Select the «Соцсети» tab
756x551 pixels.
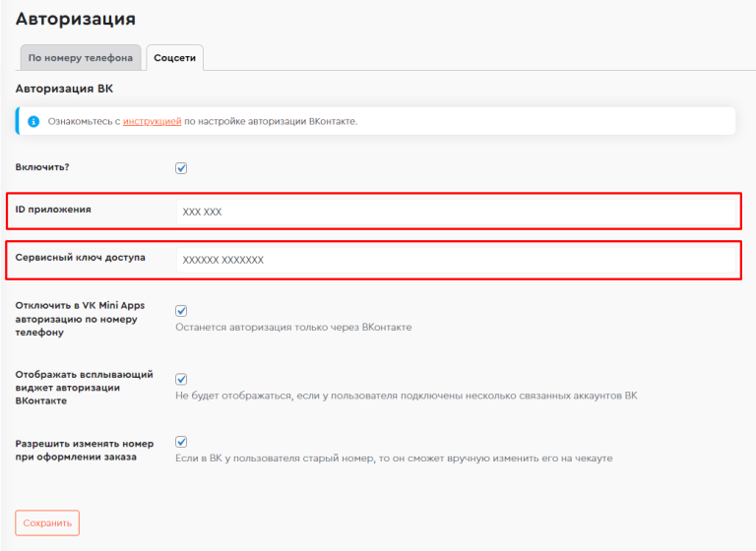pos(174,58)
